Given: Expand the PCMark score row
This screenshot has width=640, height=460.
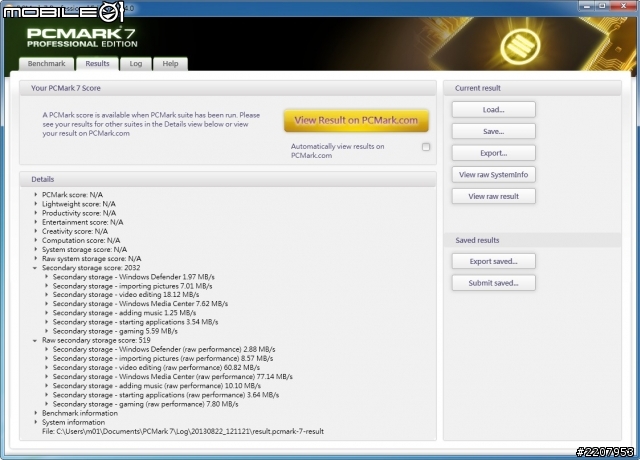Looking at the screenshot, I should [x=36, y=195].
